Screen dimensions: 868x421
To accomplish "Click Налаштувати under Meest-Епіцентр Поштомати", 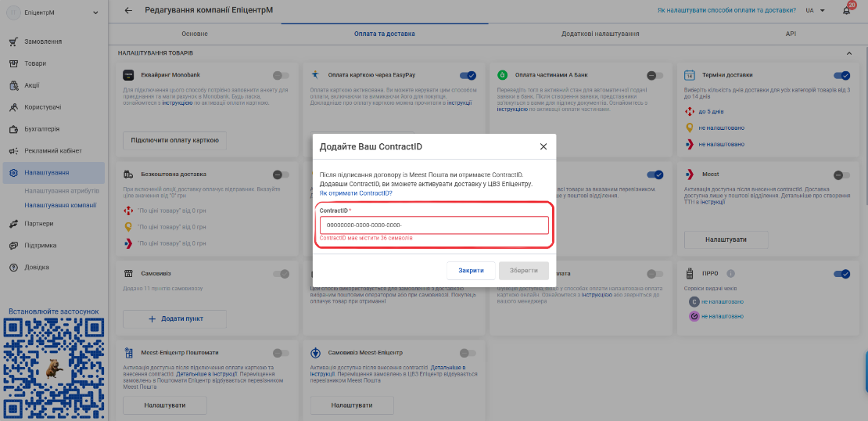I will coord(164,405).
